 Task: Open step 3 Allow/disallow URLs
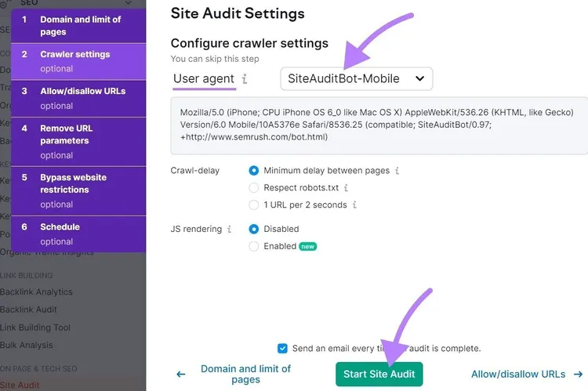click(x=78, y=98)
